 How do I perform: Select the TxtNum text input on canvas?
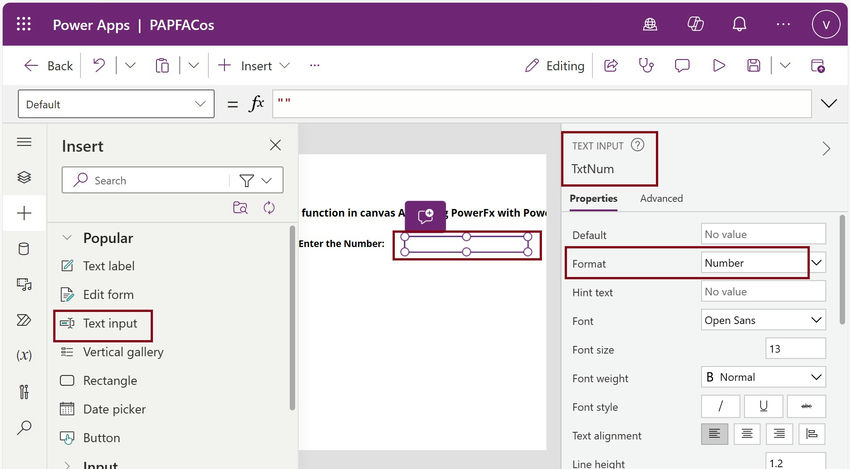(467, 245)
